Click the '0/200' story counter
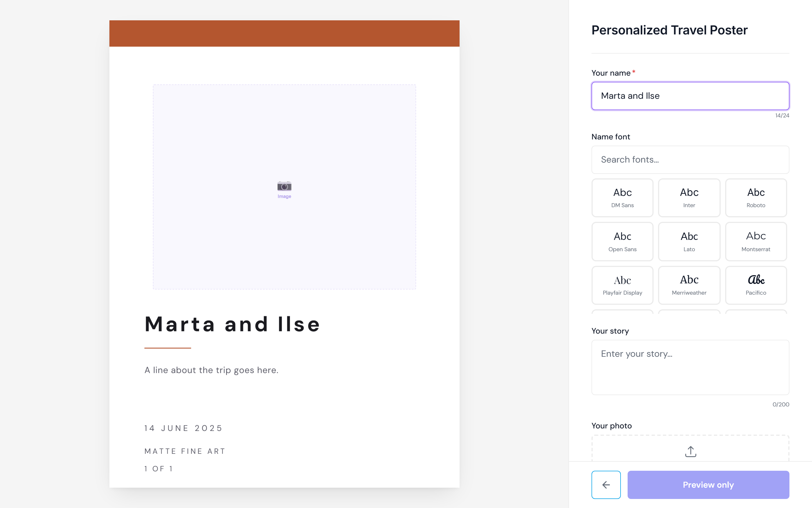This screenshot has width=812, height=508. [781, 404]
